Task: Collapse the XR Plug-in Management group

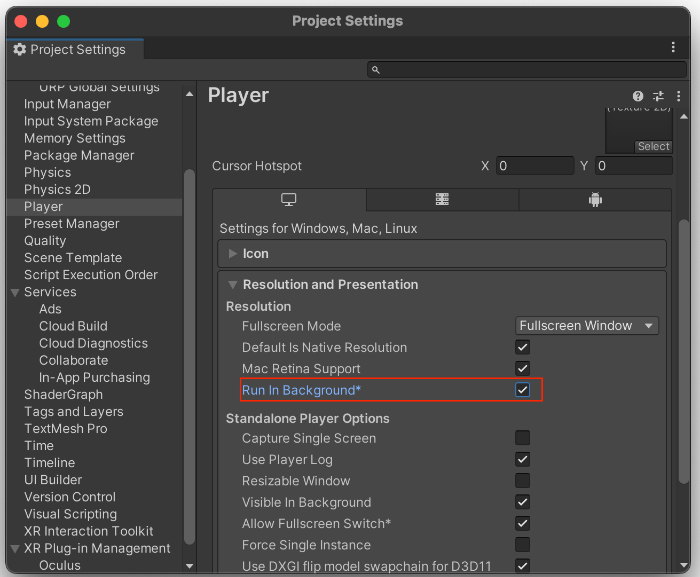Action: [15, 549]
